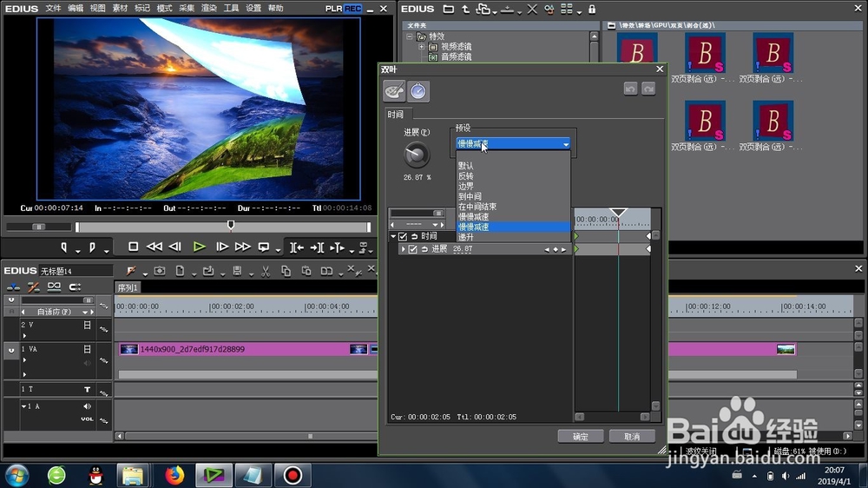The width and height of the screenshot is (868, 488).
Task: Open the 编辑 menu
Action: (76, 9)
